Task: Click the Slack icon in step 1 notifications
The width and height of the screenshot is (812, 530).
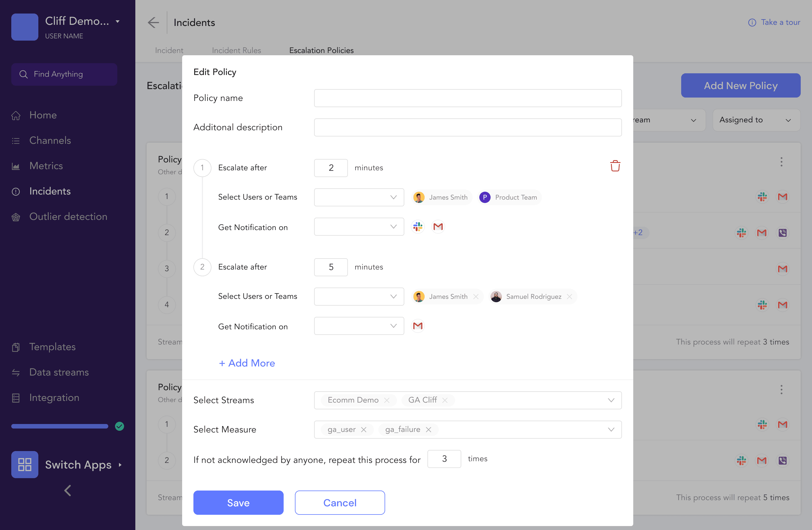Action: point(418,226)
